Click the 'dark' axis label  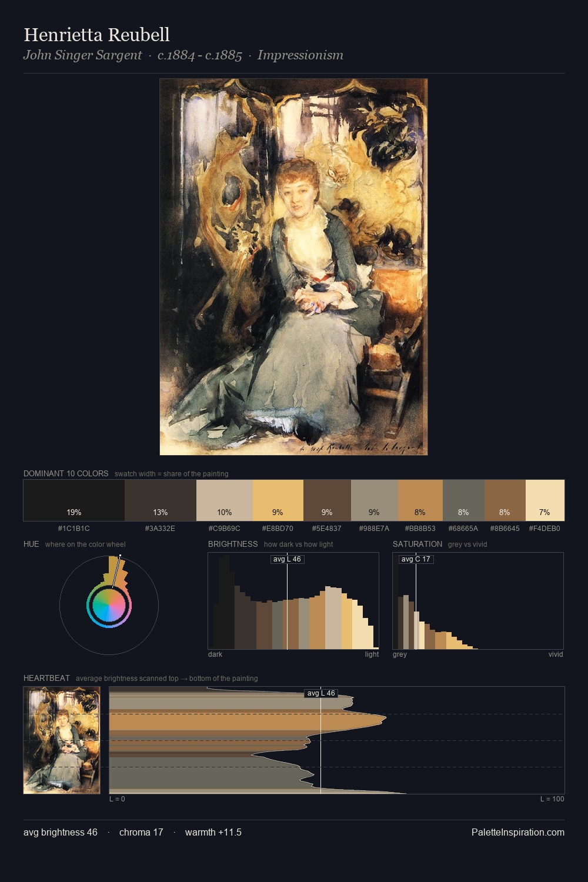click(x=215, y=654)
